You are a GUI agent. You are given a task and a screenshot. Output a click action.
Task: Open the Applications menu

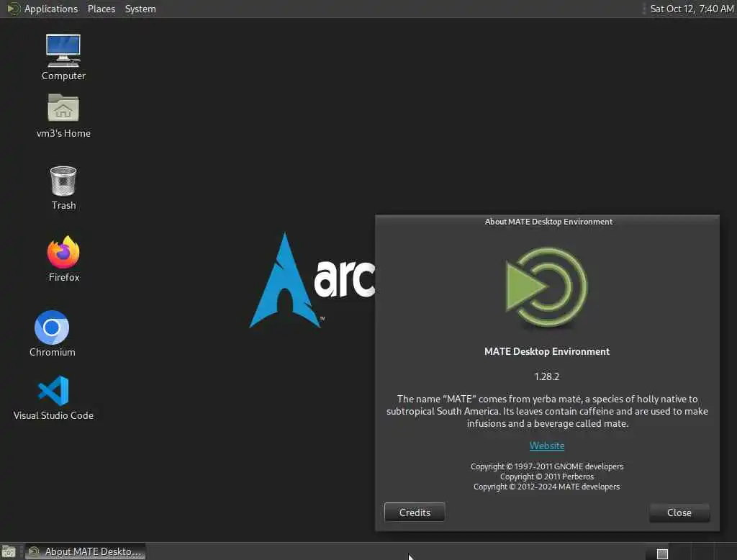point(51,9)
